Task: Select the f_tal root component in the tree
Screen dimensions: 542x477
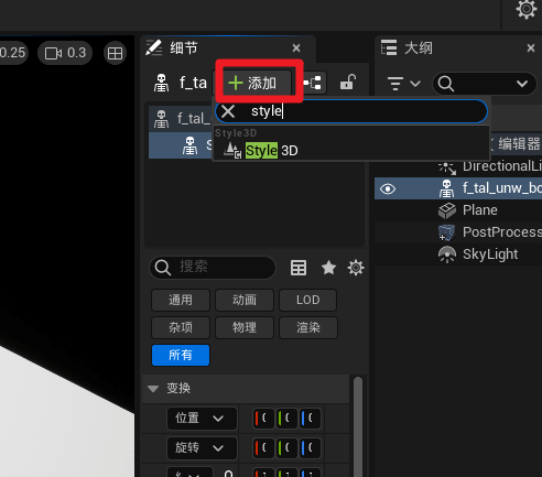Action: coord(181,119)
